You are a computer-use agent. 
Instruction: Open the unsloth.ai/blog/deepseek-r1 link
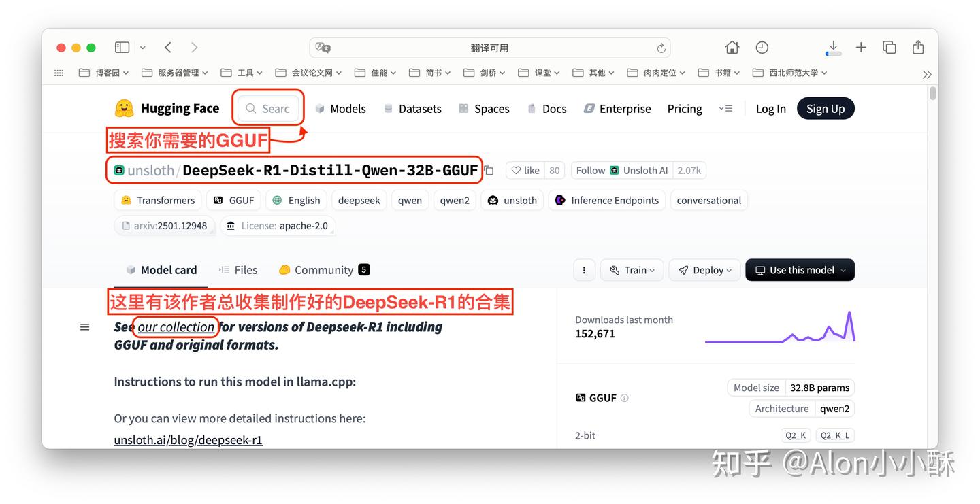(x=189, y=440)
